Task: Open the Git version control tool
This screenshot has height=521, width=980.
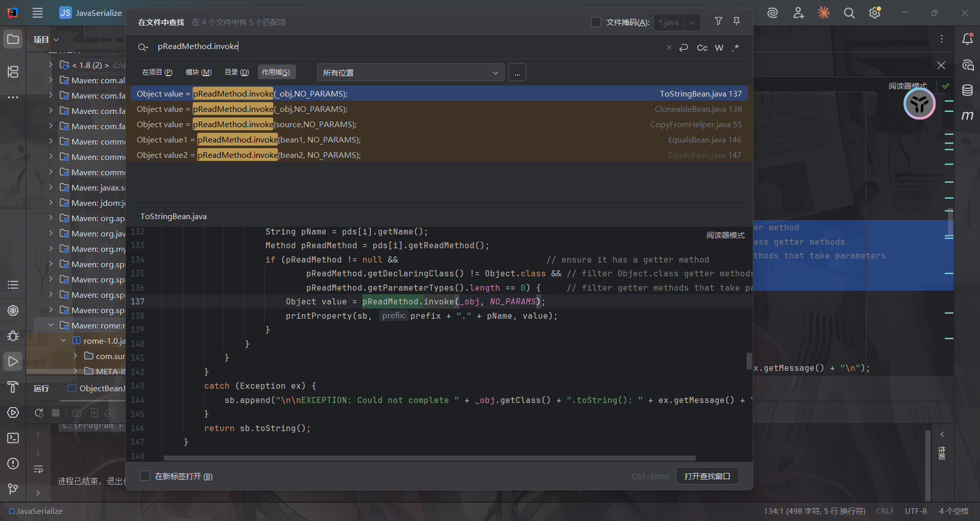Action: [13, 489]
